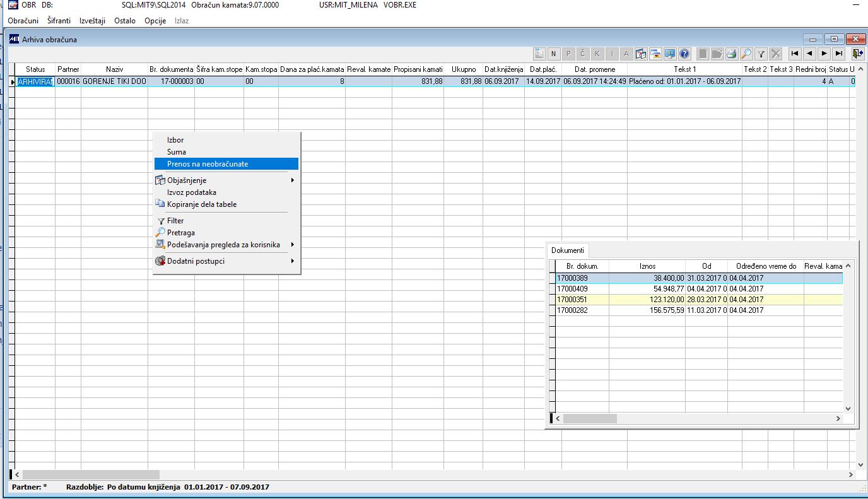
Task: Select document row 17000282
Action: point(699,310)
